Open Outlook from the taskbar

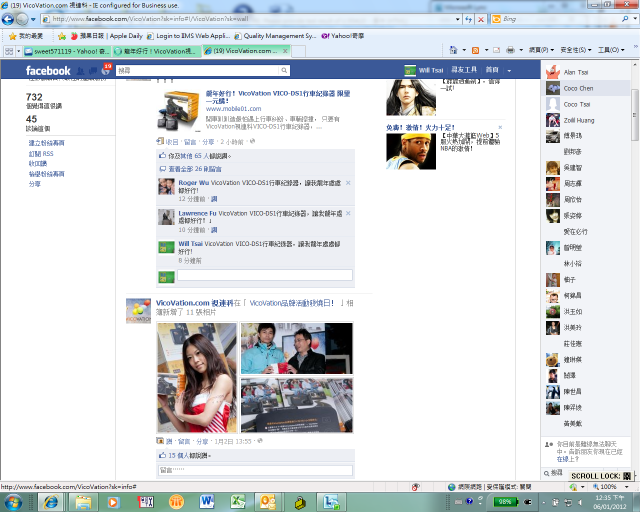pyautogui.click(x=268, y=502)
